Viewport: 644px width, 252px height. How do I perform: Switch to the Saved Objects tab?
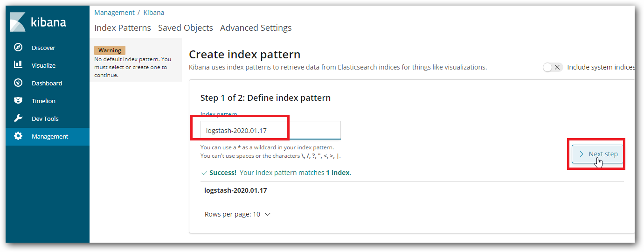click(186, 28)
